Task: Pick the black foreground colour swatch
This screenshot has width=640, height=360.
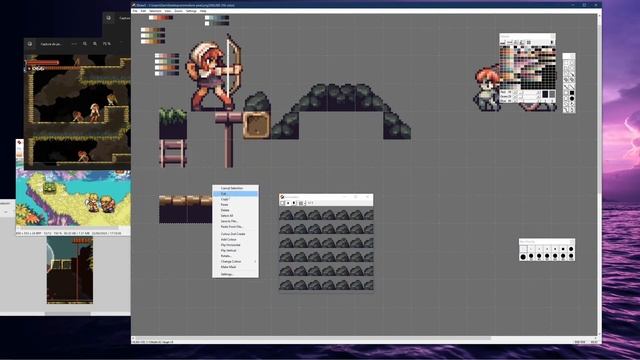Action: pos(545,94)
